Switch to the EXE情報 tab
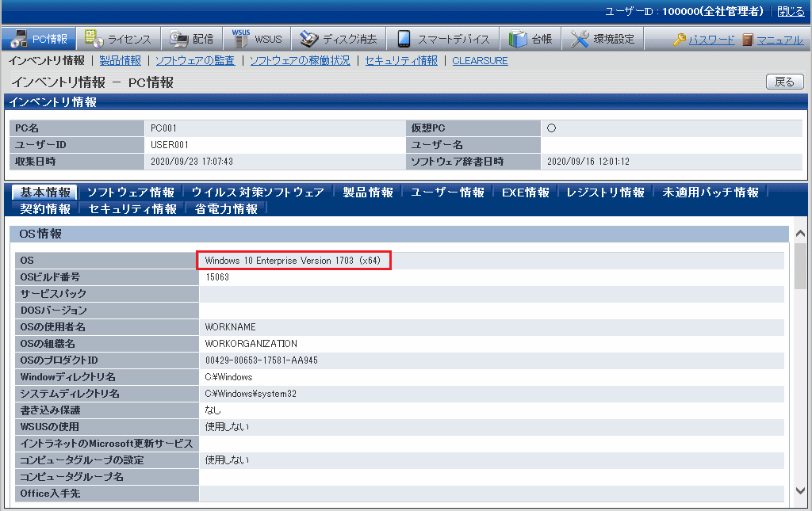 pyautogui.click(x=526, y=193)
